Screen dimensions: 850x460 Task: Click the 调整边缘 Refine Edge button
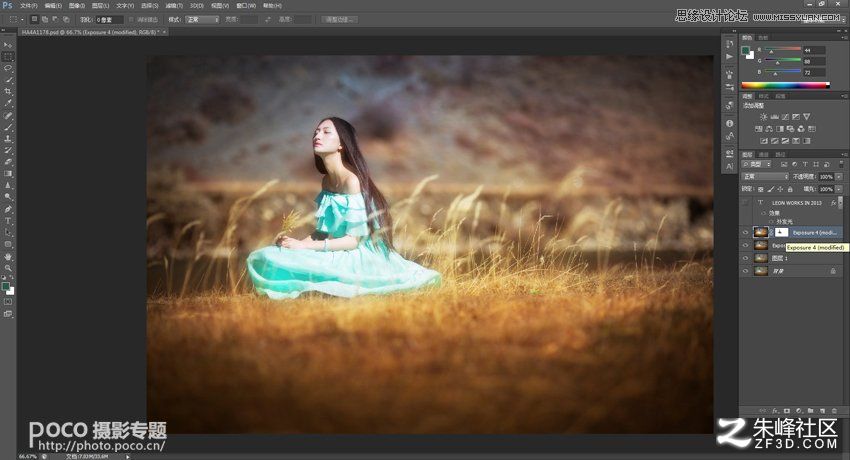click(x=339, y=20)
